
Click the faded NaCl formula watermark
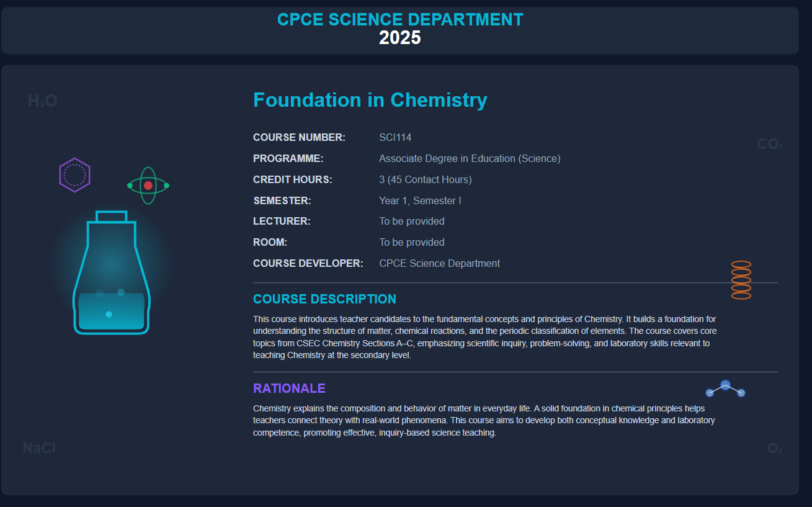click(x=39, y=448)
